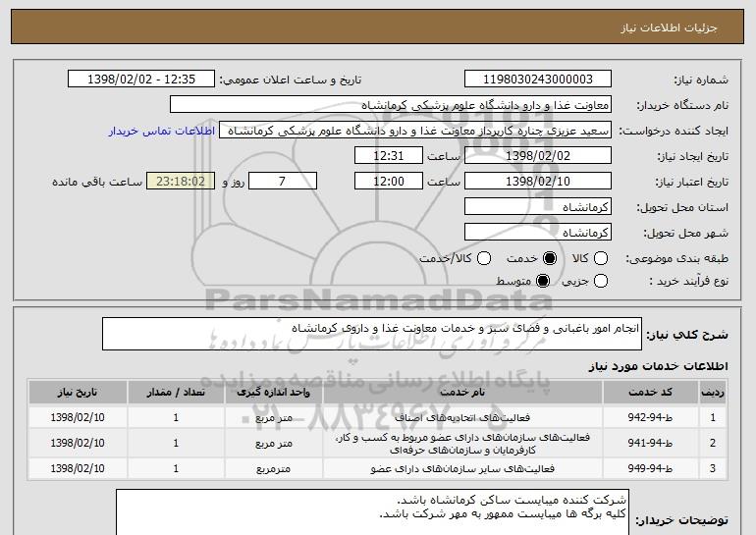
Task: Select service code ط-94-949
Action: point(650,468)
